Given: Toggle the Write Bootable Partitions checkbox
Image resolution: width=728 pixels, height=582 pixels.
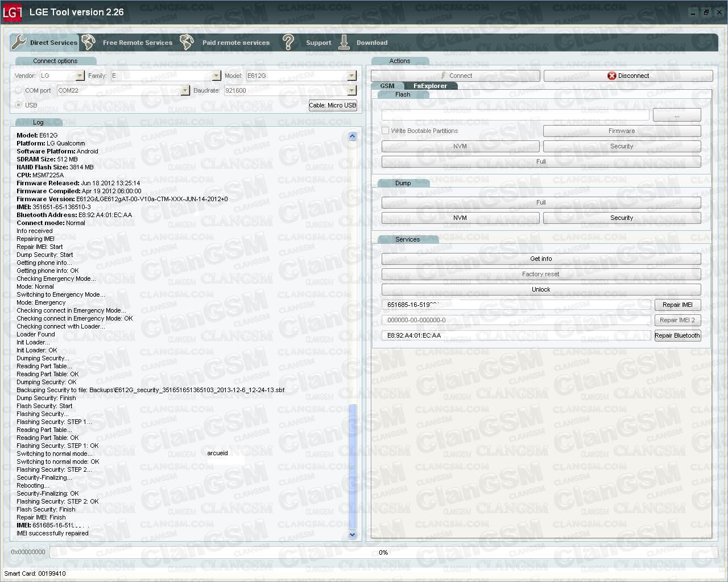Looking at the screenshot, I should point(386,131).
